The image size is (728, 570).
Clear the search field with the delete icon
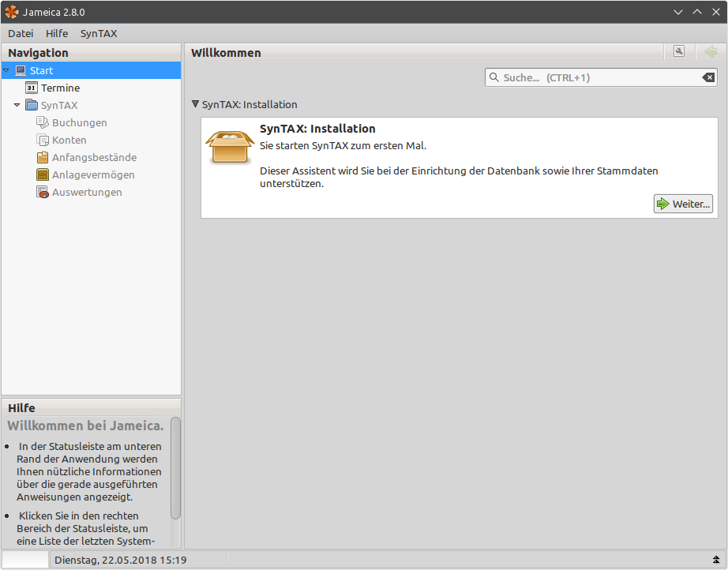coord(708,77)
